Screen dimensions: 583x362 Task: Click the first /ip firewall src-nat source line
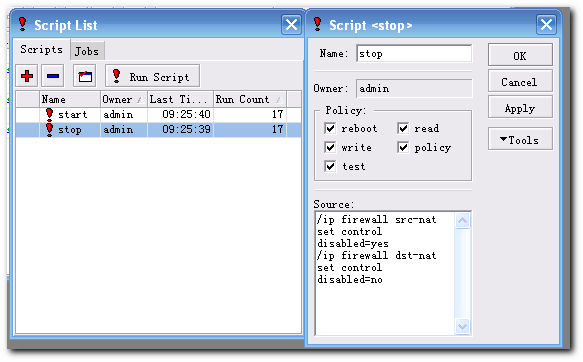376,220
